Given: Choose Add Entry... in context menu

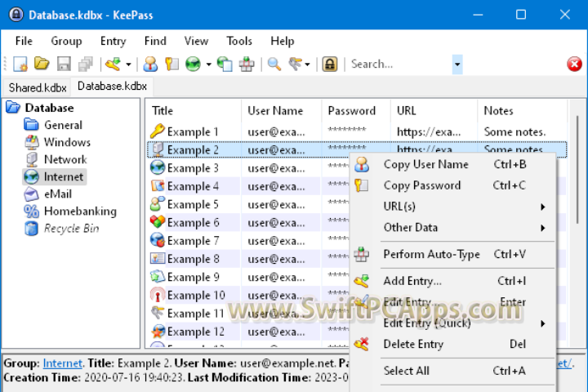Looking at the screenshot, I should 452,281.
